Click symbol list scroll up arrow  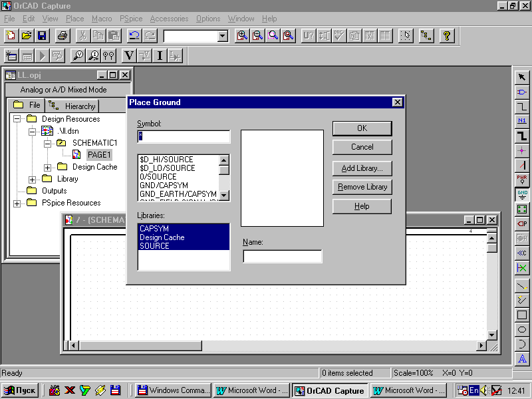click(x=224, y=160)
